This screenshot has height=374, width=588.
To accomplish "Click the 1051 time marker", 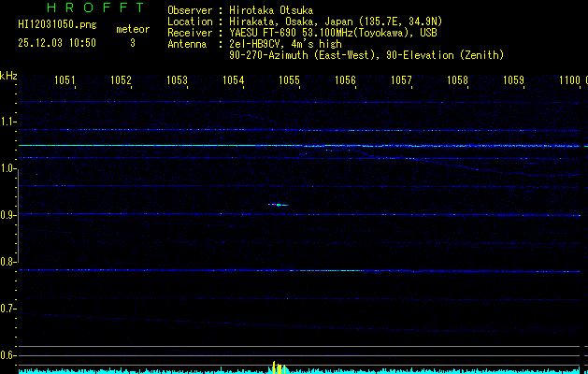I will point(65,80).
